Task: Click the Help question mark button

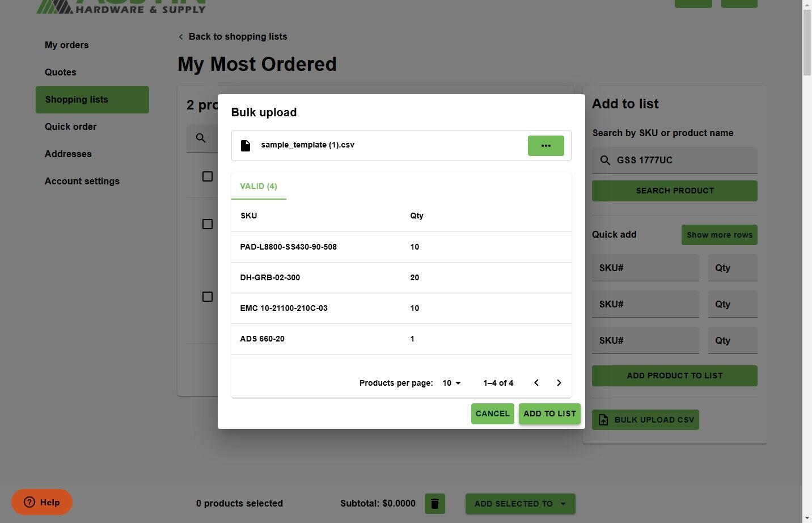Action: [x=42, y=502]
